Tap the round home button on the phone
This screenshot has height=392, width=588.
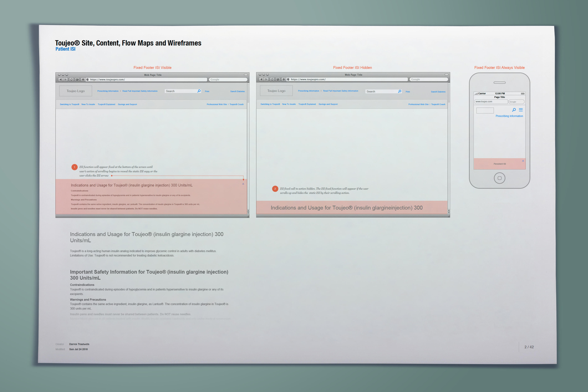point(499,178)
